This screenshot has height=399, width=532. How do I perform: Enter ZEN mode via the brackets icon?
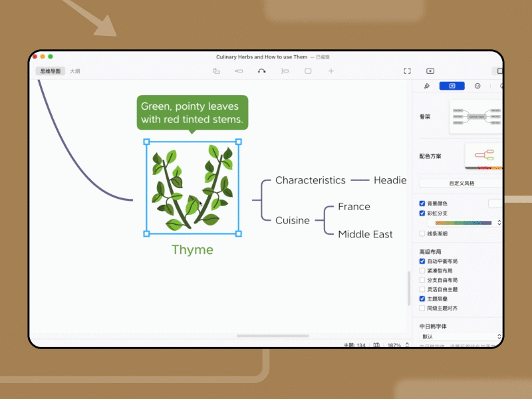click(407, 71)
